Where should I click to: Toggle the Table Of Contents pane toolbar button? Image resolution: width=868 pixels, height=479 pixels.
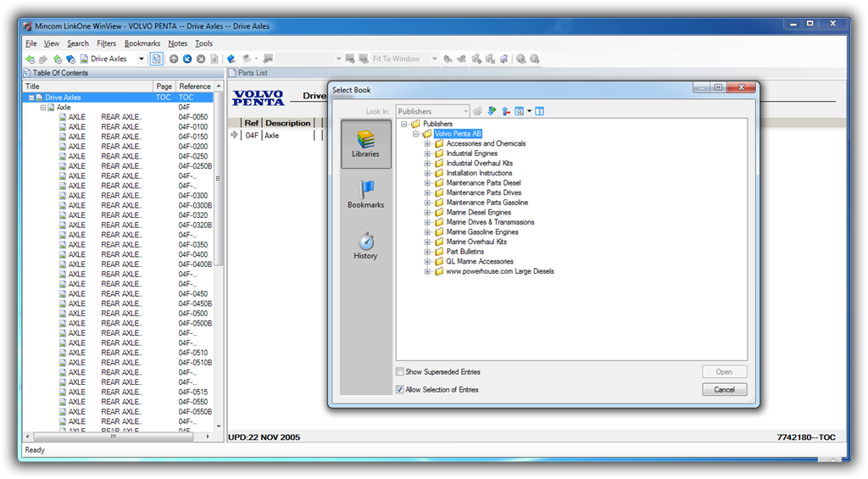click(157, 58)
